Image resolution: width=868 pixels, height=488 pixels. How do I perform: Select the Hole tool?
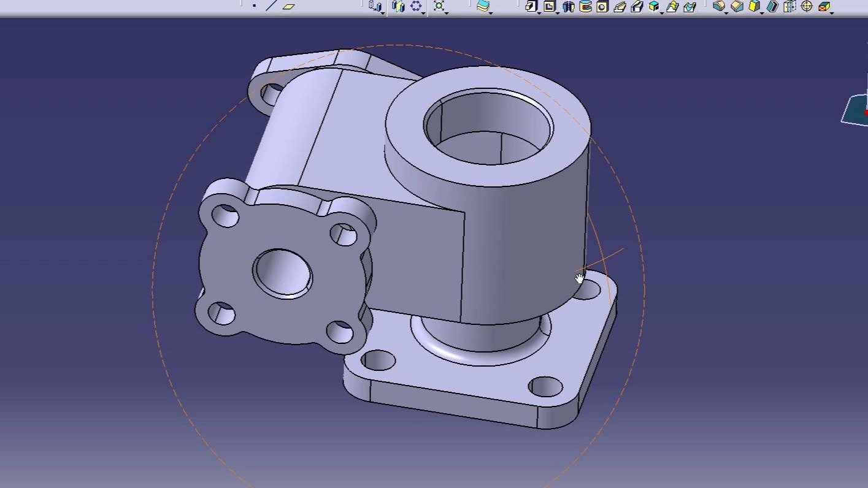[602, 6]
